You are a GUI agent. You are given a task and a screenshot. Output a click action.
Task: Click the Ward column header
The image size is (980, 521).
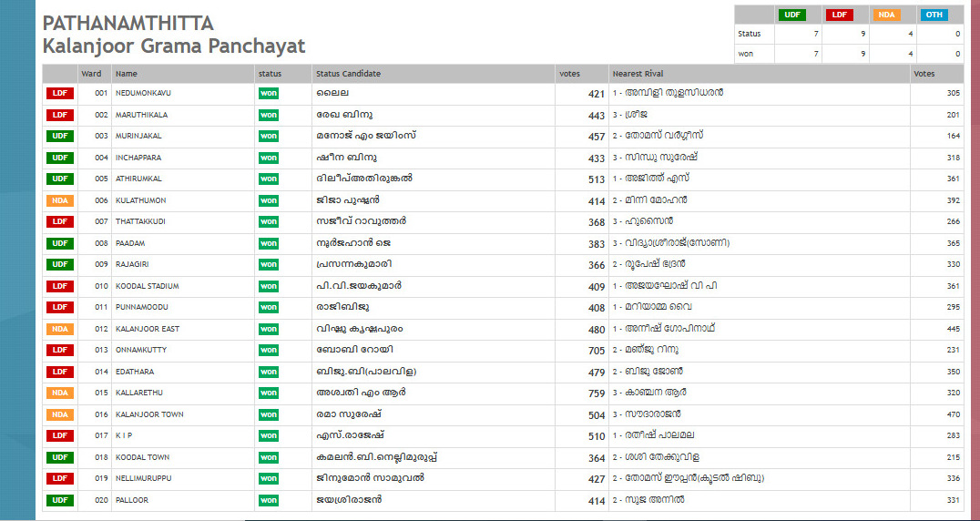91,73
